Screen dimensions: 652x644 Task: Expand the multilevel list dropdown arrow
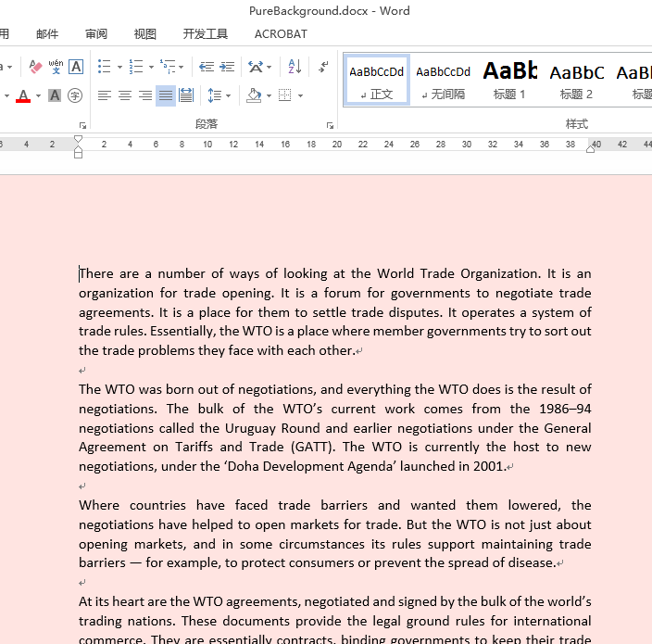click(x=182, y=67)
